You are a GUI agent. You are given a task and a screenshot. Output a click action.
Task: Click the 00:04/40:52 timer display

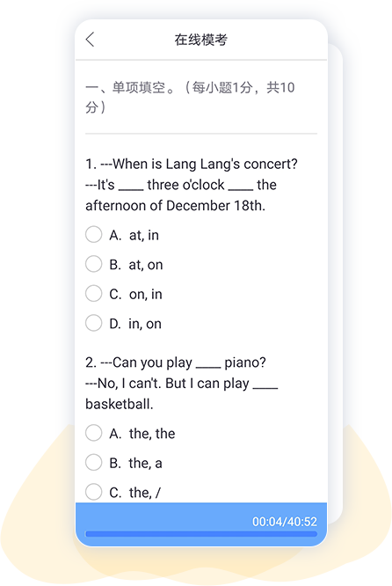[285, 522]
